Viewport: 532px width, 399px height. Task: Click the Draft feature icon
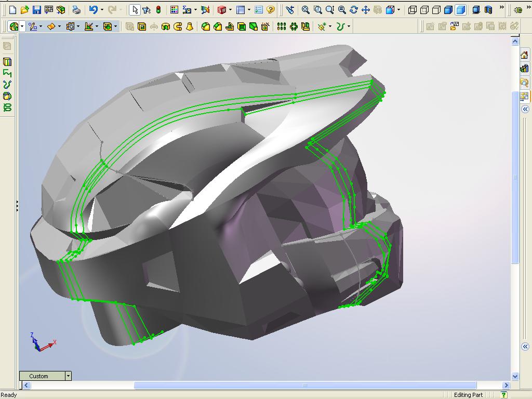tap(254, 26)
